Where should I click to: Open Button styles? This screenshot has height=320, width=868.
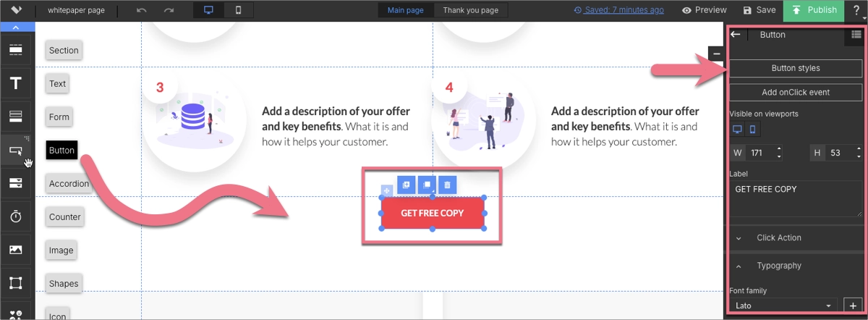795,68
